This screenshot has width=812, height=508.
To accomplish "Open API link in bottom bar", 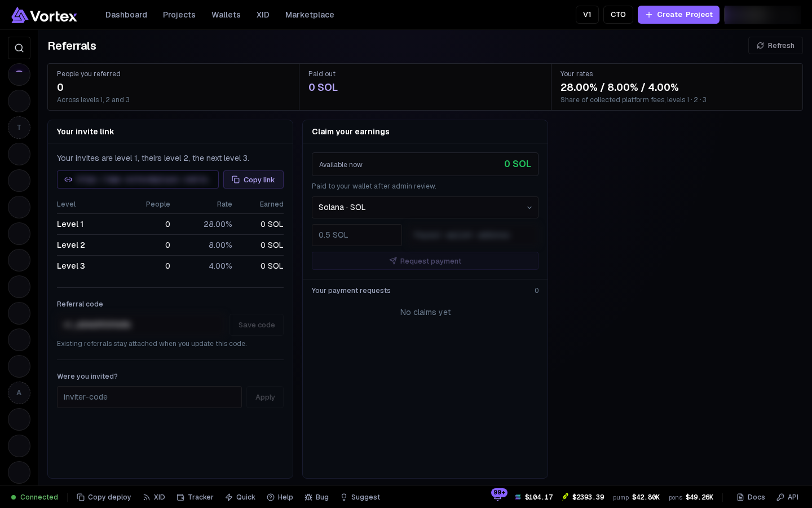I will pos(787,497).
